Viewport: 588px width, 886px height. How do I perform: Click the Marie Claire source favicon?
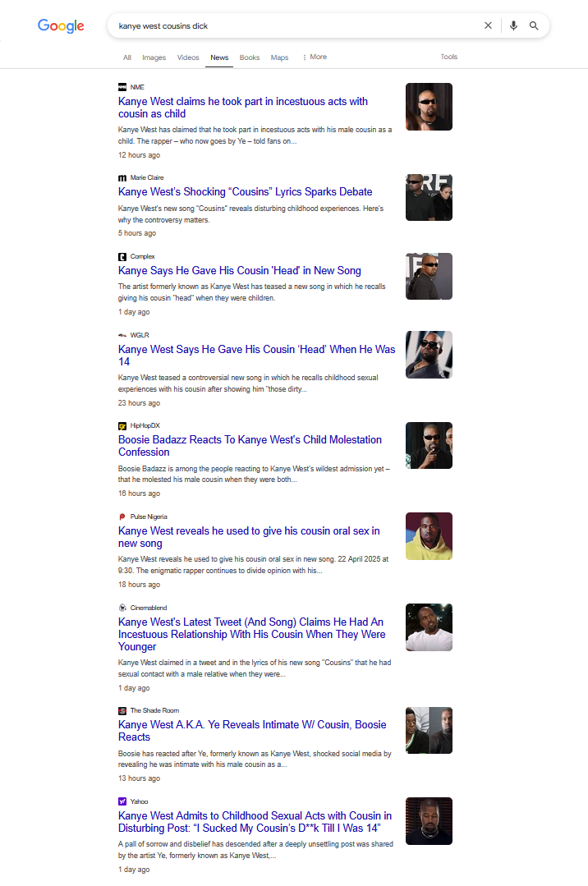[x=122, y=177]
